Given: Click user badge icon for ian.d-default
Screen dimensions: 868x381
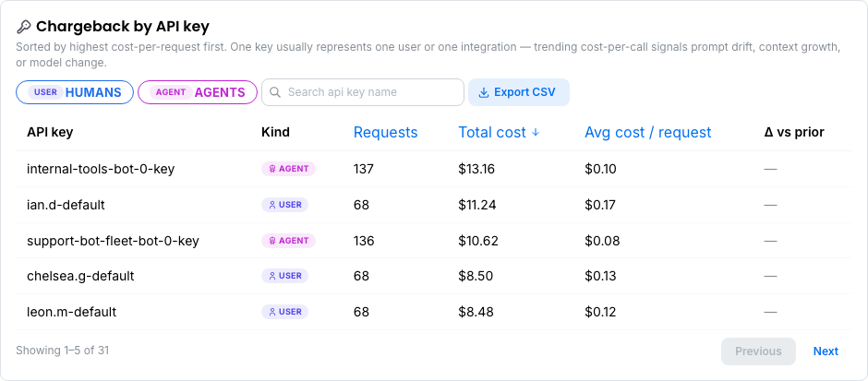Looking at the screenshot, I should click(x=271, y=205).
